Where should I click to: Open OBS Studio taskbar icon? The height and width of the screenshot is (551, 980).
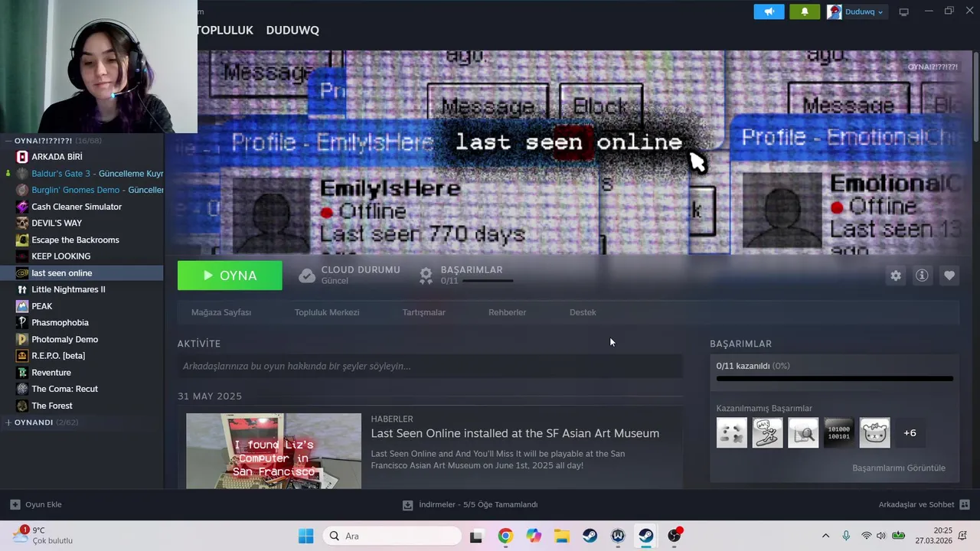click(675, 536)
